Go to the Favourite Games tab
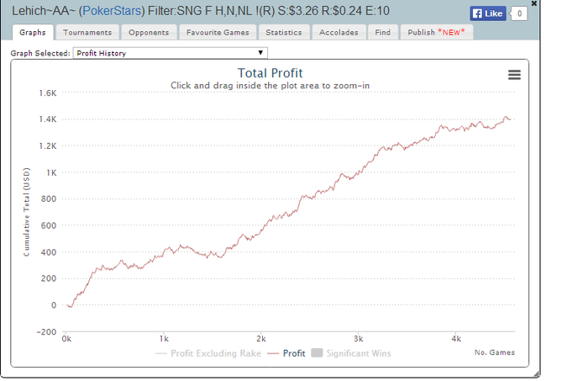 coord(218,32)
